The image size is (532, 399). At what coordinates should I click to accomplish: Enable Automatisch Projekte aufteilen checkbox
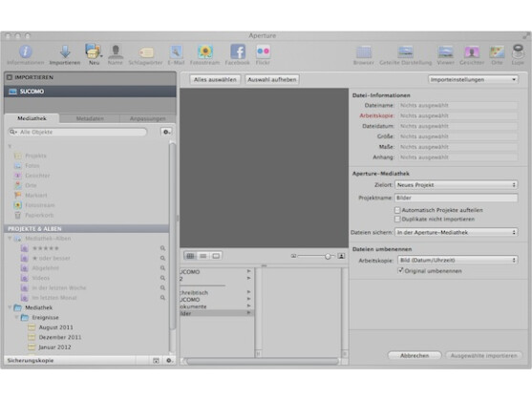pyautogui.click(x=397, y=210)
